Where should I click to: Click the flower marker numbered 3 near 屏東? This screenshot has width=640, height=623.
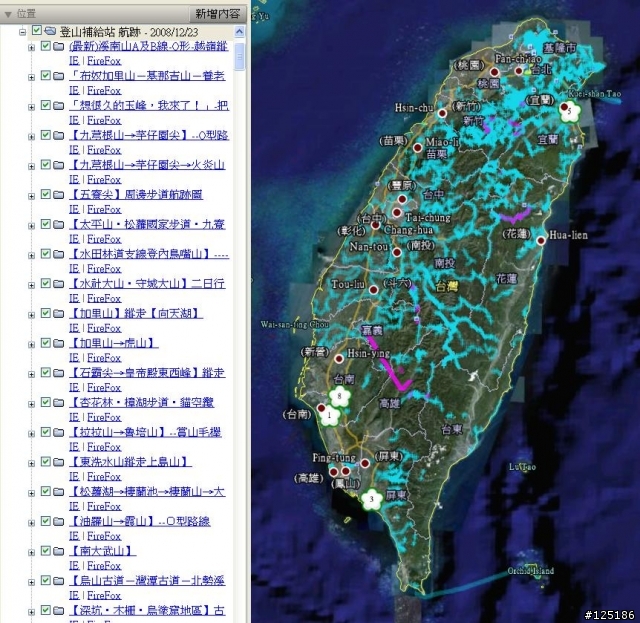(371, 499)
